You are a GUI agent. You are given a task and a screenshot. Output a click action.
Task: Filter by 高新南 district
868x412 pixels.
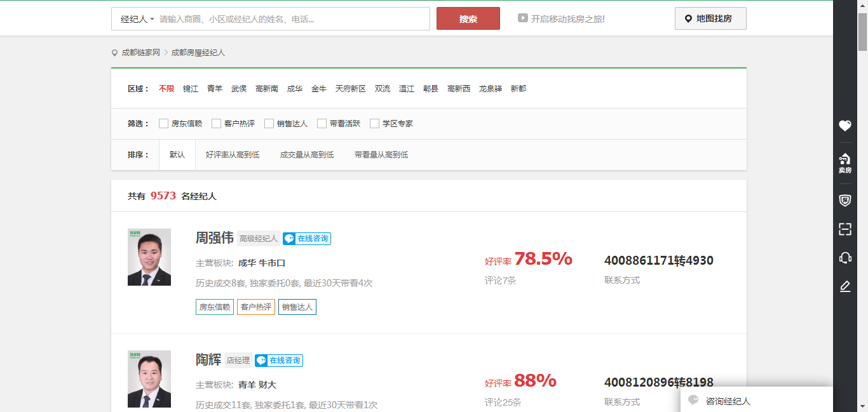pyautogui.click(x=267, y=89)
